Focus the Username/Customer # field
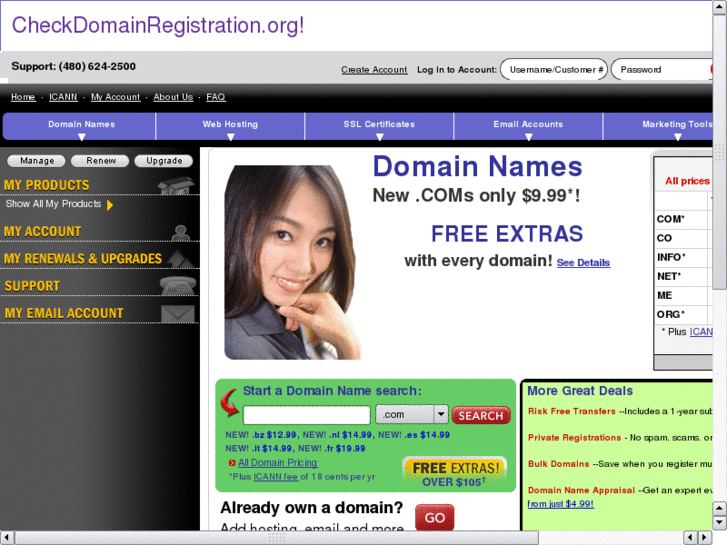Viewport: 727px width, 545px height. pos(554,70)
